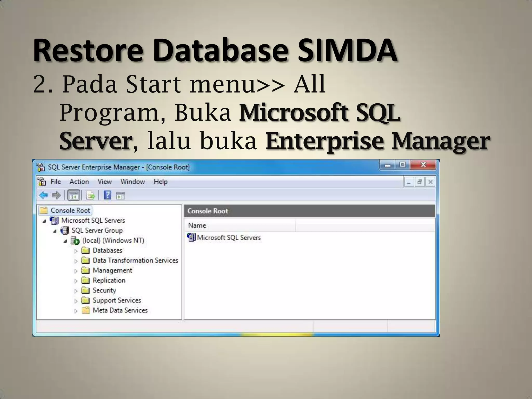Open Help via the question mark icon

107,195
